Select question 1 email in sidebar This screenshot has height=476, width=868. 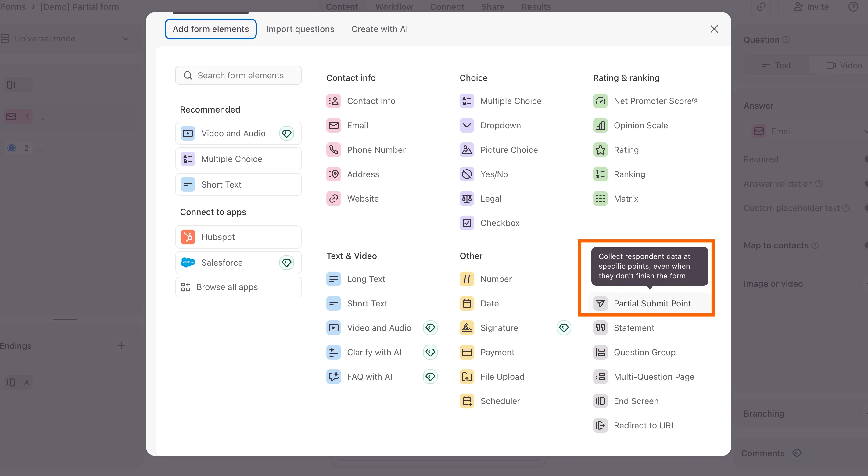click(x=18, y=116)
